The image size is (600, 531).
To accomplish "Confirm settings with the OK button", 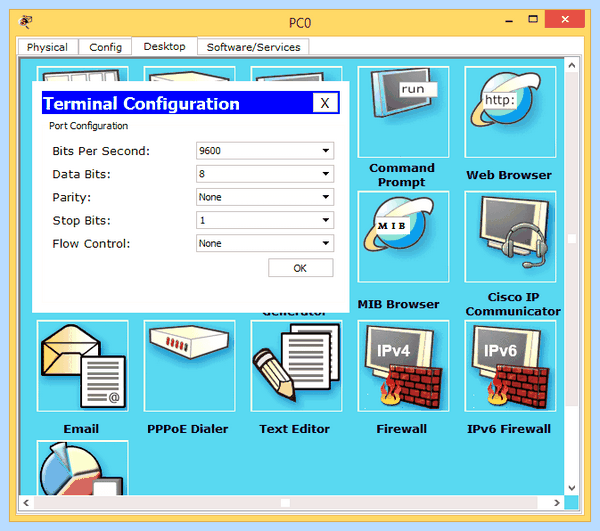I will coord(300,268).
